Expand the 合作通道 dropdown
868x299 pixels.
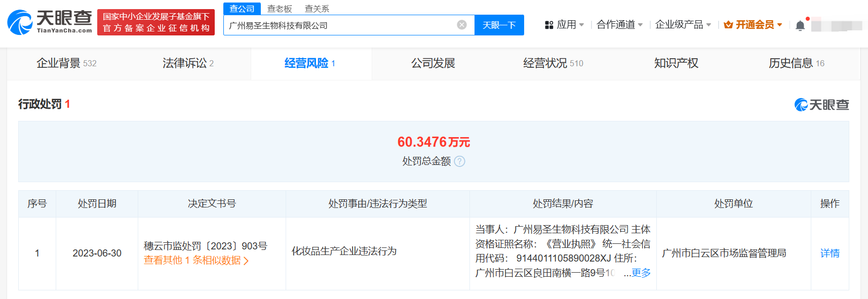(x=620, y=25)
